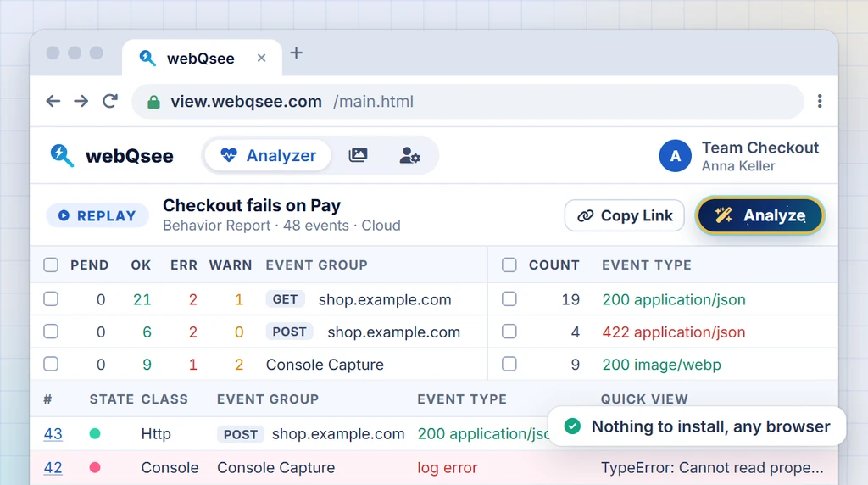The width and height of the screenshot is (868, 485).
Task: Click the green state dot of event 43
Action: click(95, 433)
